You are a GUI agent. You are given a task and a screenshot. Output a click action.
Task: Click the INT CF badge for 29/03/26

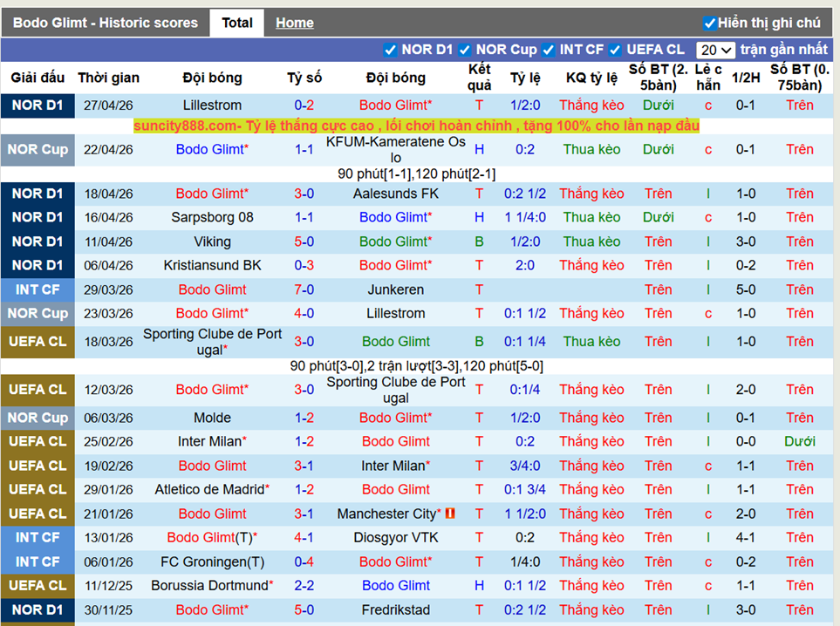(38, 289)
